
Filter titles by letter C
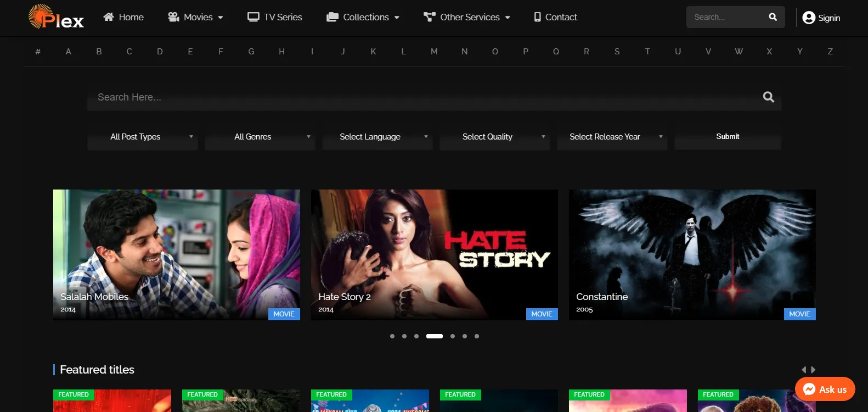pyautogui.click(x=129, y=52)
